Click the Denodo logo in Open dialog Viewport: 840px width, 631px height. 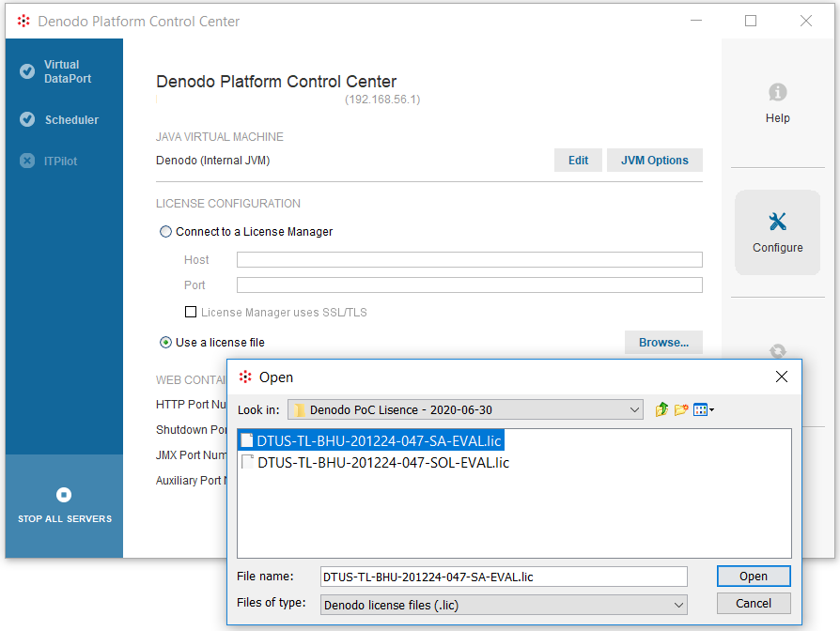(x=245, y=377)
